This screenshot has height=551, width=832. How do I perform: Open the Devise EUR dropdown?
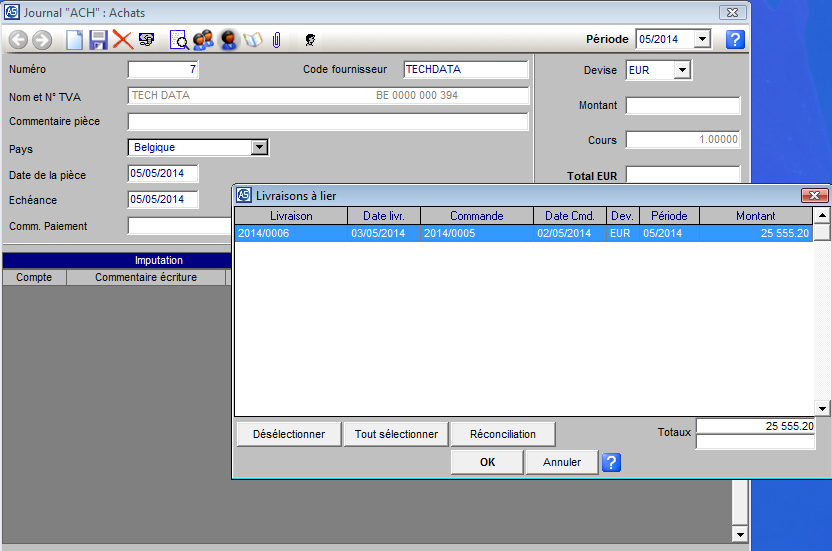pyautogui.click(x=682, y=70)
